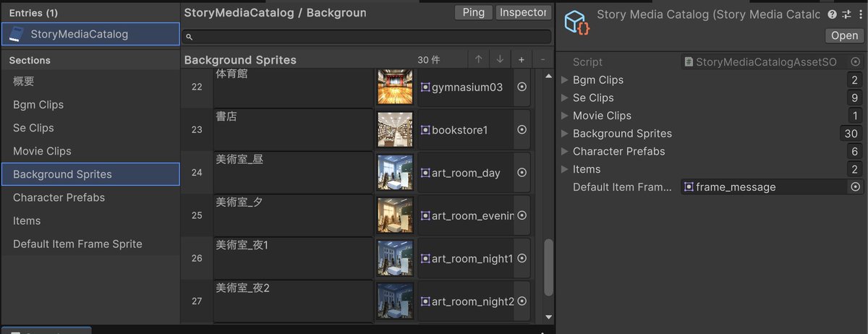Expand Background Sprites in Inspector

565,134
